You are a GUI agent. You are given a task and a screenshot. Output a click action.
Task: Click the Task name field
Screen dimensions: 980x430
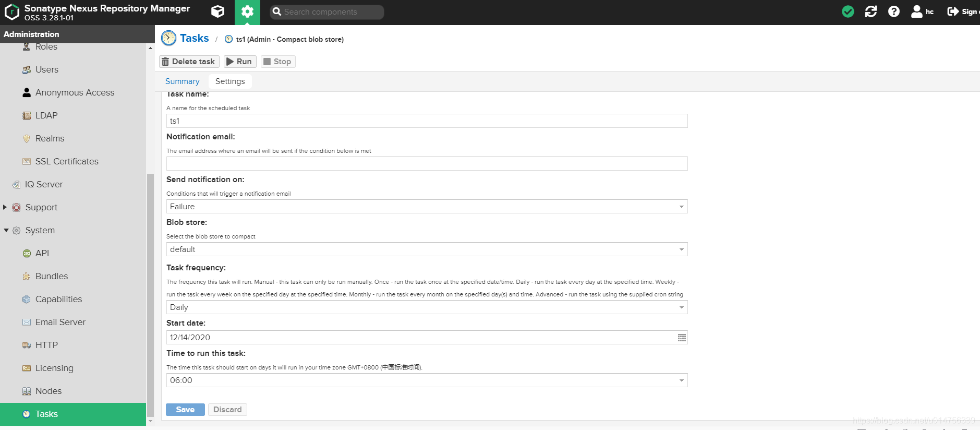(427, 121)
